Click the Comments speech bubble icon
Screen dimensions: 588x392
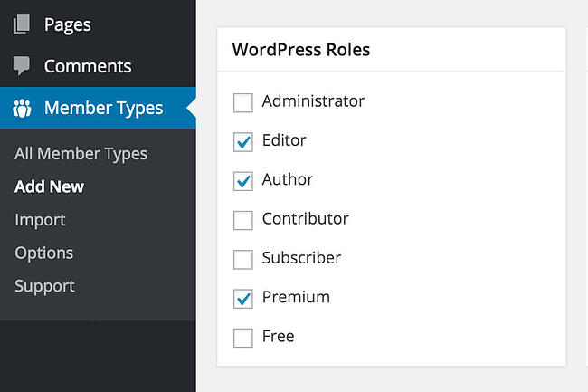[x=22, y=66]
